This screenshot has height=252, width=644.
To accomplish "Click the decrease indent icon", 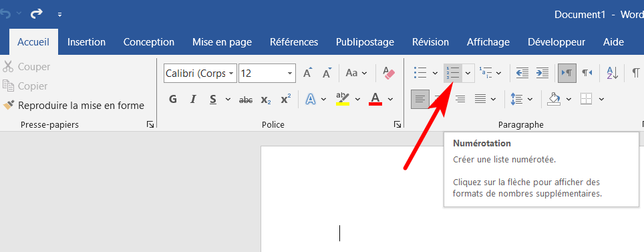I will click(x=522, y=73).
